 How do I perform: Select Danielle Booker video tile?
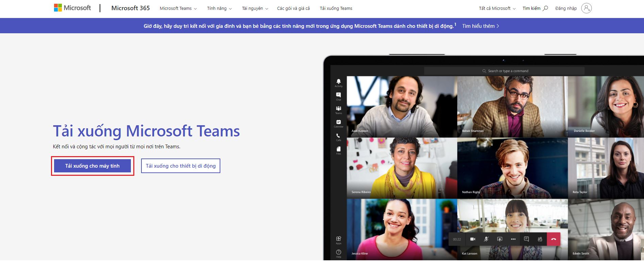(606, 107)
